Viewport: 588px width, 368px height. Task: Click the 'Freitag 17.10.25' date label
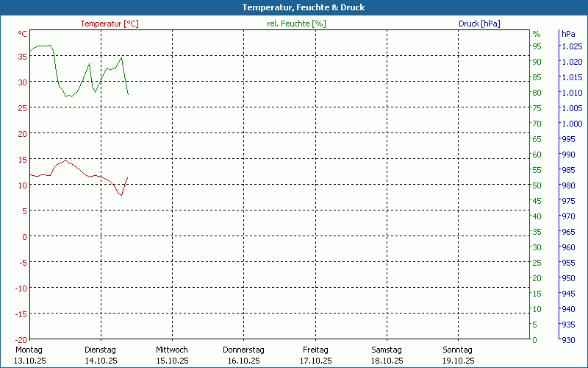point(315,355)
